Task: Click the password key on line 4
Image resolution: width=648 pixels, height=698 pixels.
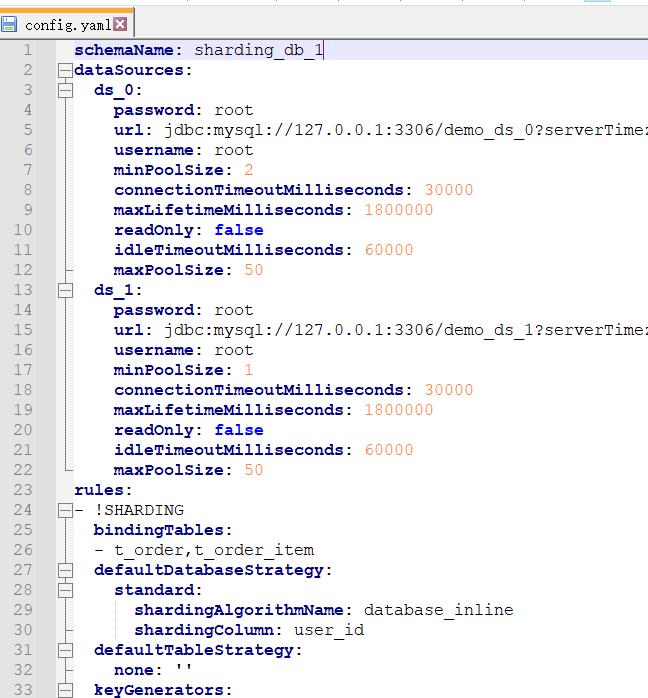Action: (x=154, y=110)
